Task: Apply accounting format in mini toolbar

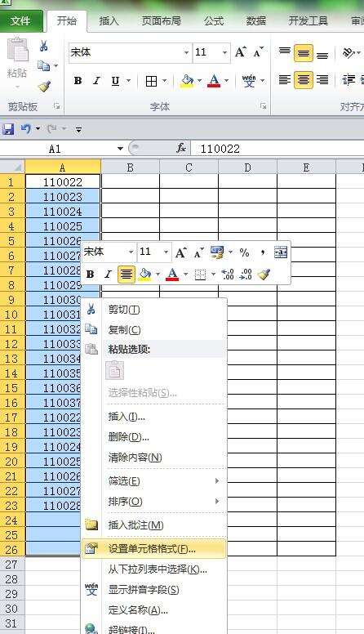Action: point(217,252)
